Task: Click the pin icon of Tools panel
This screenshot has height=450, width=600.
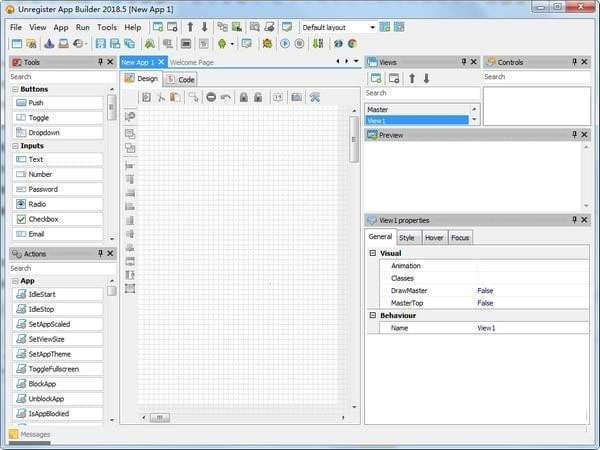Action: click(x=100, y=62)
